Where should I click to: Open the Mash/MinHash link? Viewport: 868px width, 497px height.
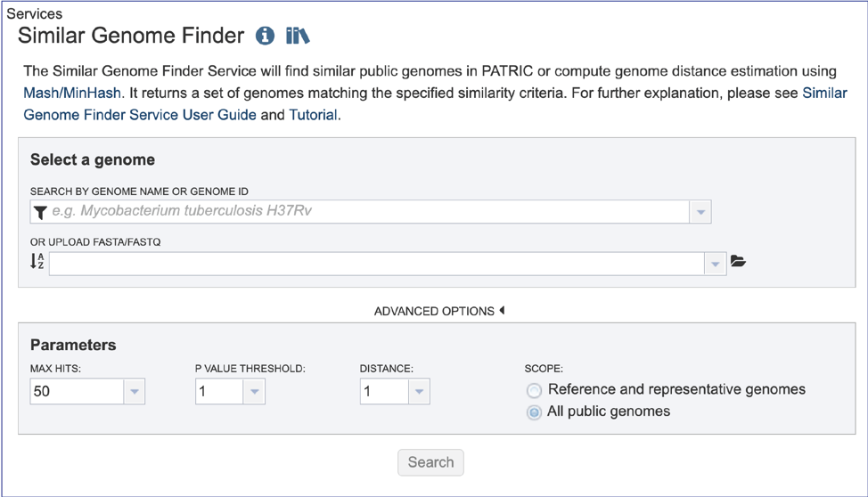[x=72, y=93]
